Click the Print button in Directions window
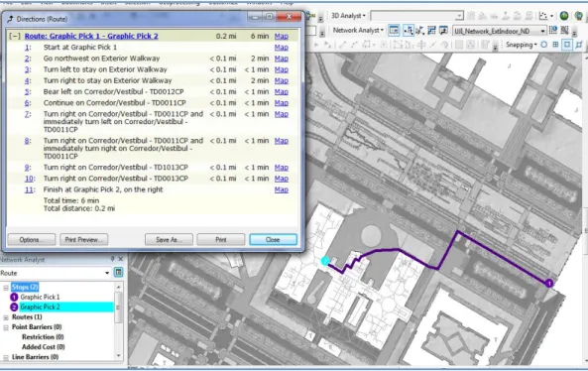588x371 pixels. click(221, 239)
